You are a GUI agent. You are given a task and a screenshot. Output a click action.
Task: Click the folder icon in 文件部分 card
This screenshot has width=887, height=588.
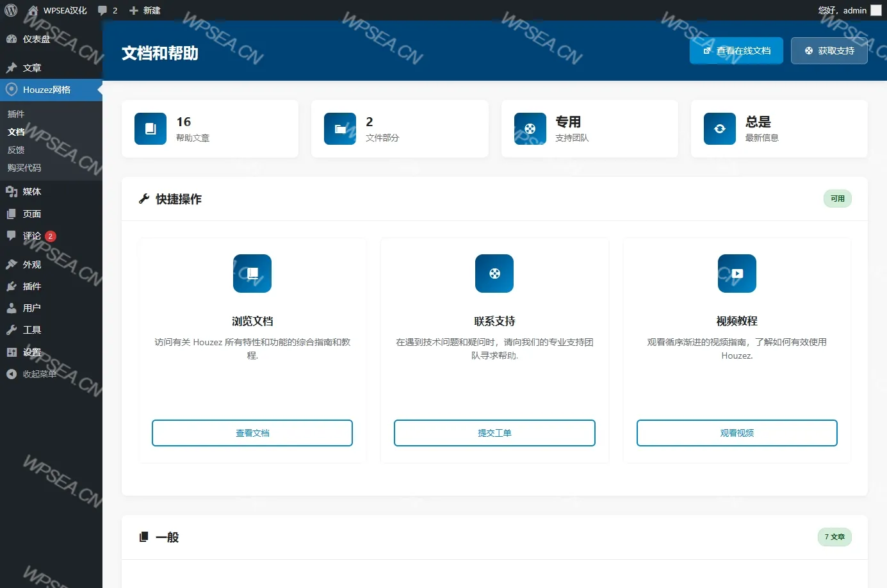(x=340, y=129)
